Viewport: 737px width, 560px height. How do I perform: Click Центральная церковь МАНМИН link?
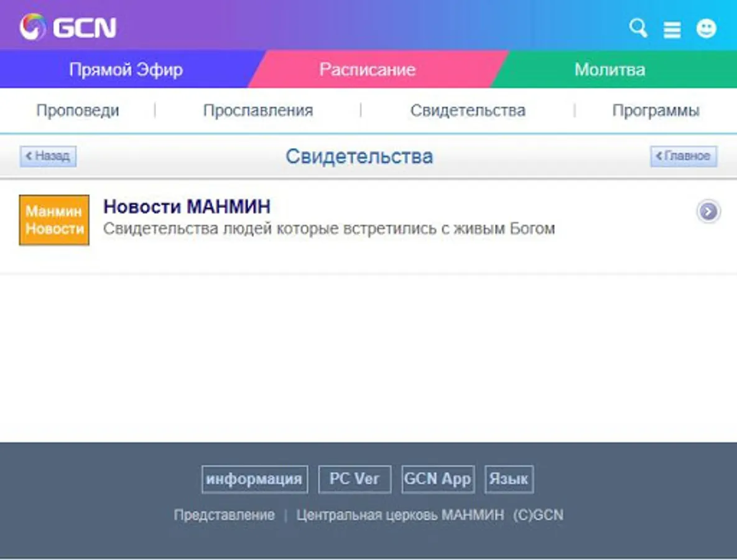pos(400,515)
